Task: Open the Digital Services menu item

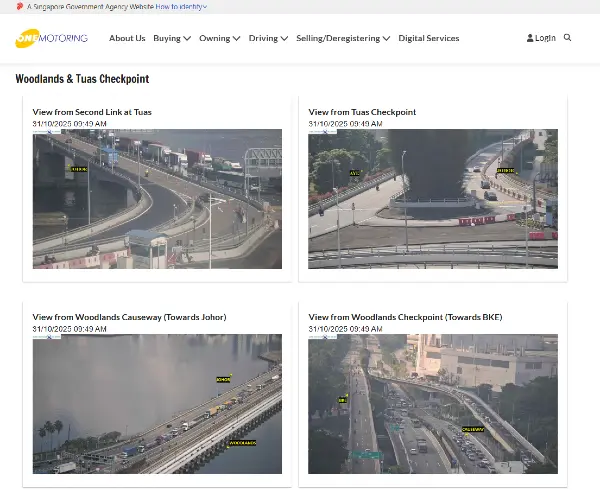Action: point(429,38)
